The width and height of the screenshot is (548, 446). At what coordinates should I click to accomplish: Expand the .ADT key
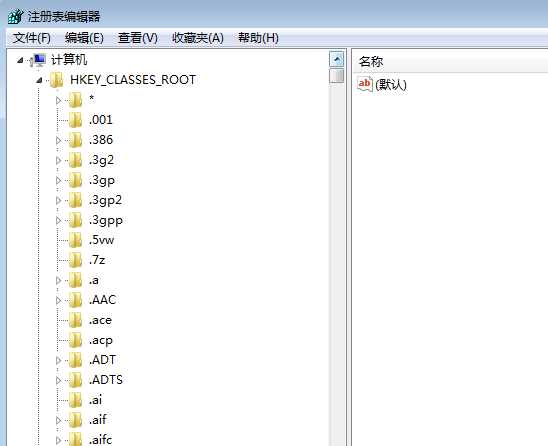coord(58,360)
